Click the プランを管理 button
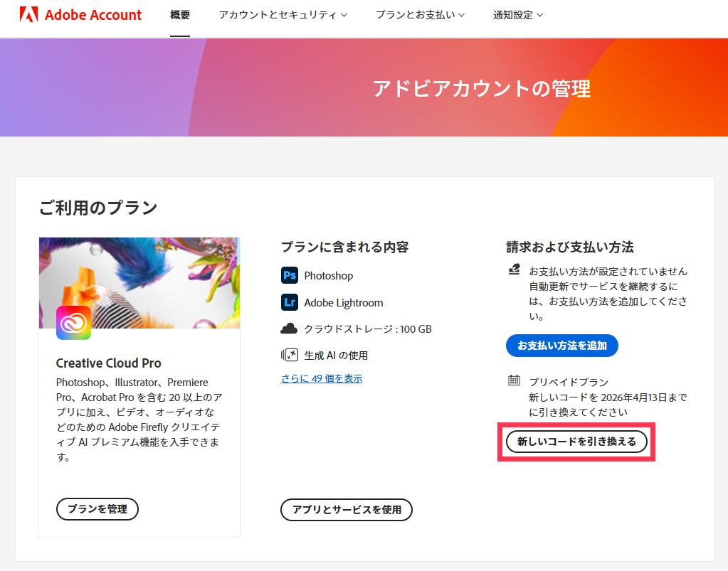 97,509
